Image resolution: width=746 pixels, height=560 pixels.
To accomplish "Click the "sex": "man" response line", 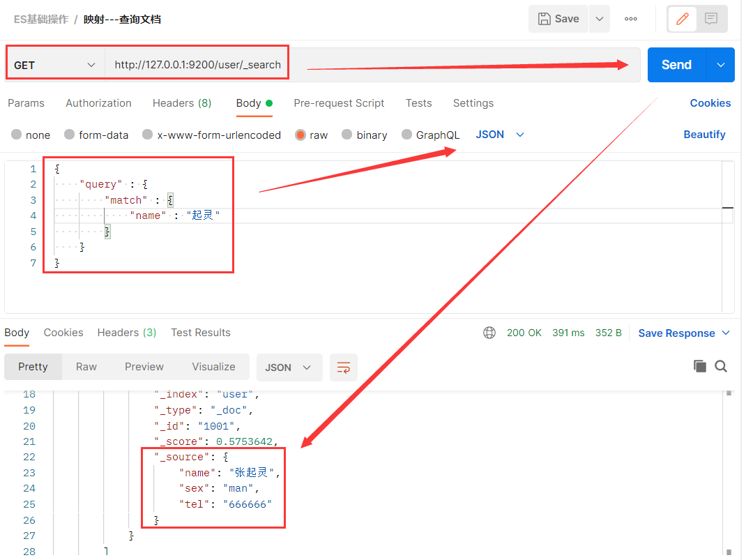I will click(x=219, y=489).
